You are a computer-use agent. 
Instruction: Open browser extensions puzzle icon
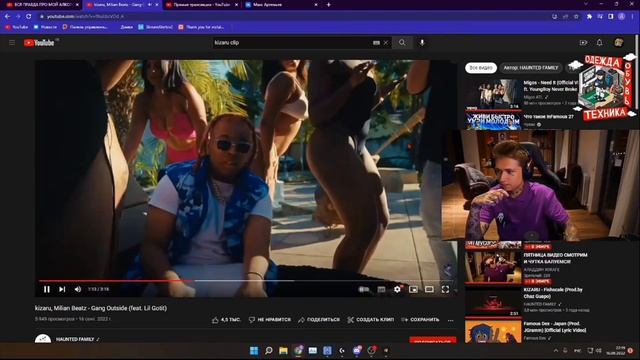[589, 16]
